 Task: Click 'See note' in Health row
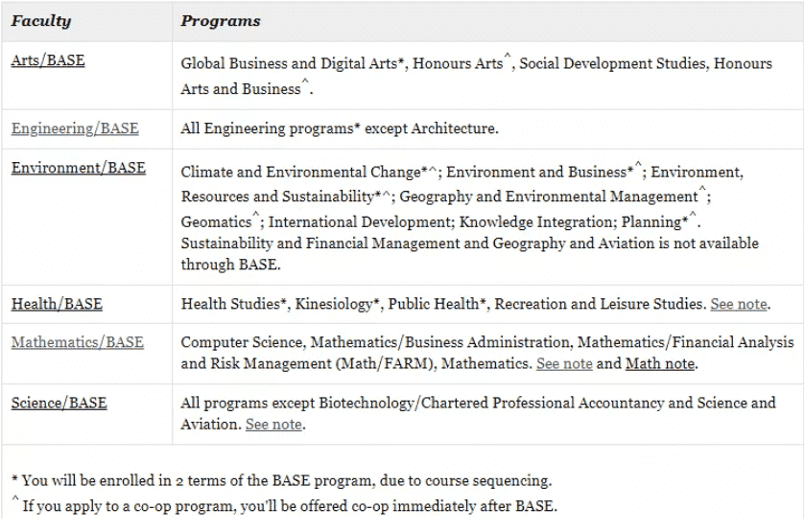tap(739, 304)
